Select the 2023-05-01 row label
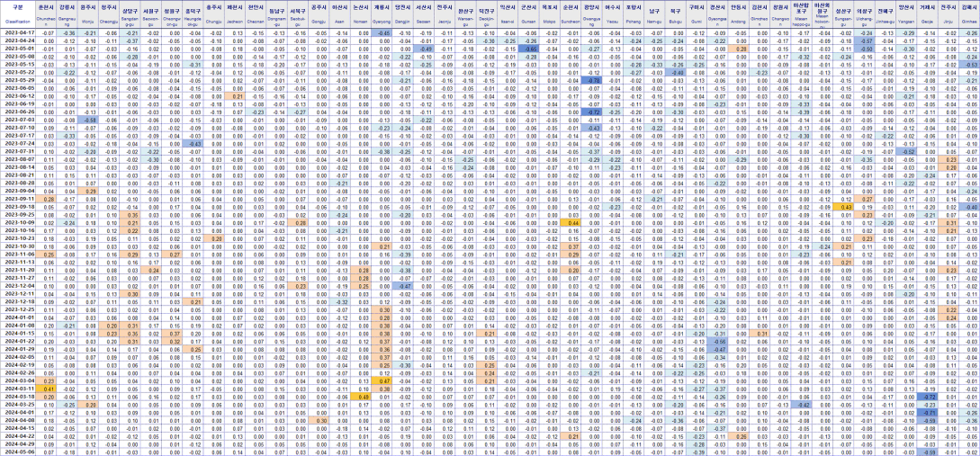 tap(17, 48)
